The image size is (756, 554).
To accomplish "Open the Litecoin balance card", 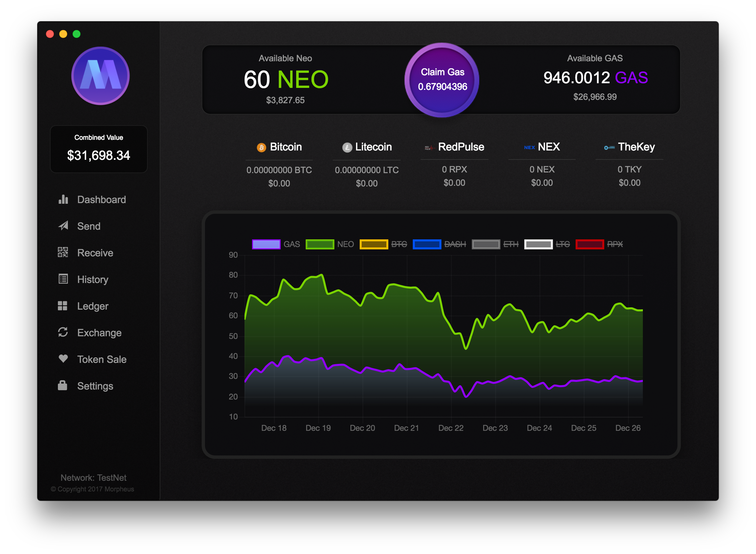I will point(367,164).
